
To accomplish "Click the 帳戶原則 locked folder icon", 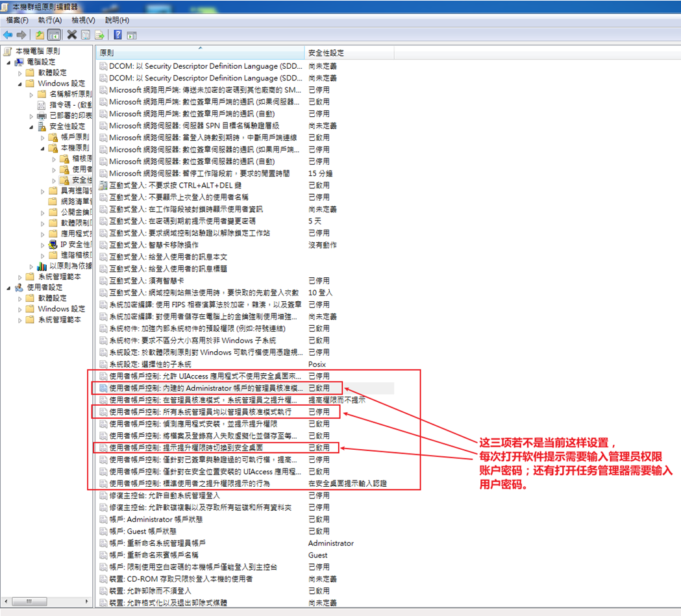I will click(x=53, y=137).
